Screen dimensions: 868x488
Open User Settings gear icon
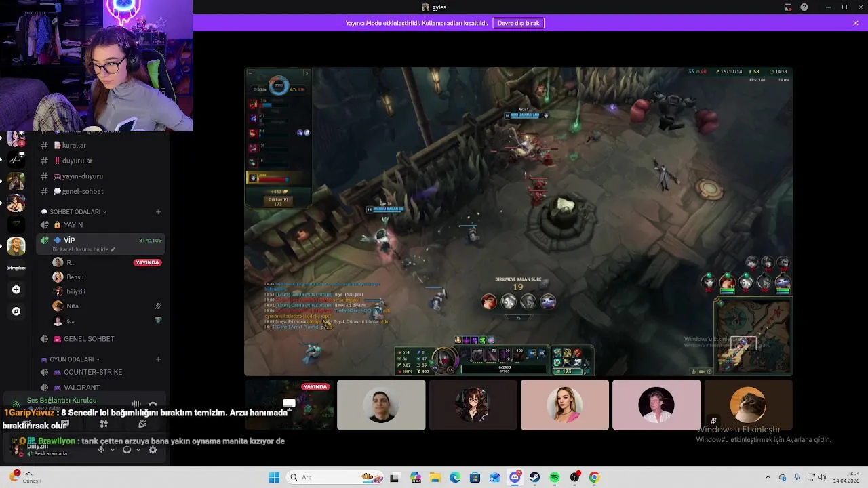point(153,449)
